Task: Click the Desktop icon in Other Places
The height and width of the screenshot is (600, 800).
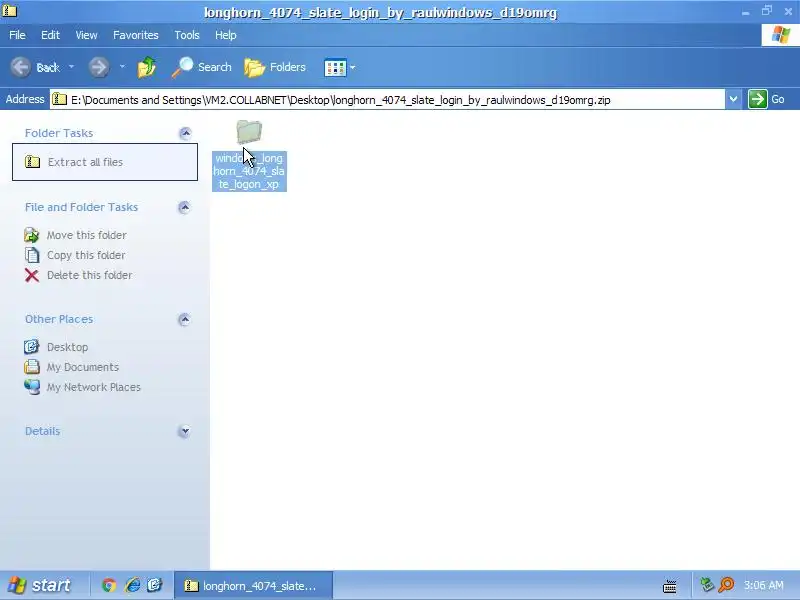Action: [32, 346]
